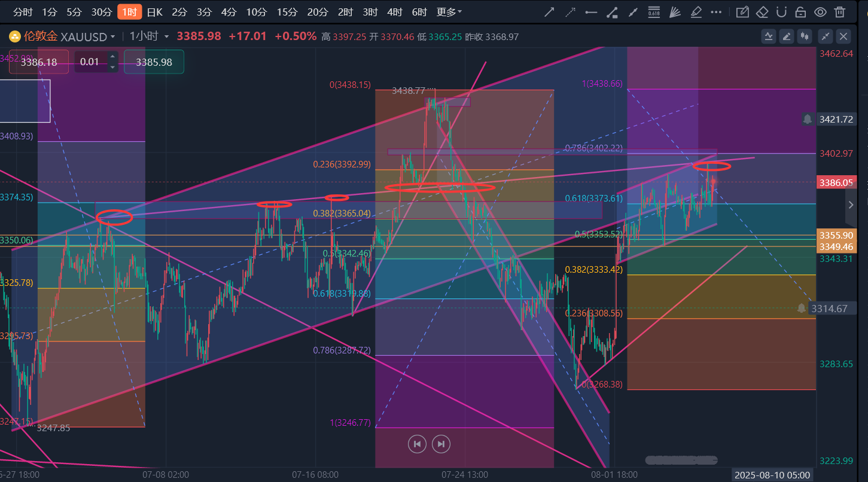Switch to the 6时 timeframe

coord(419,12)
